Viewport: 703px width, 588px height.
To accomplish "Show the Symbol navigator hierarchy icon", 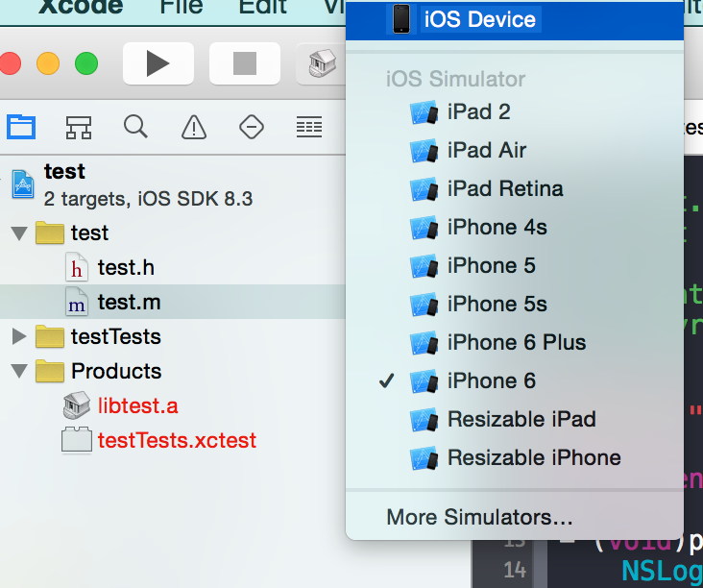I will (79, 127).
